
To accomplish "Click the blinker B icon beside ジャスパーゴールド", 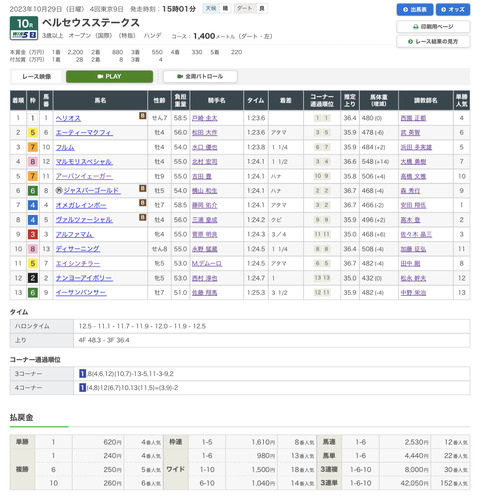I will [142, 188].
